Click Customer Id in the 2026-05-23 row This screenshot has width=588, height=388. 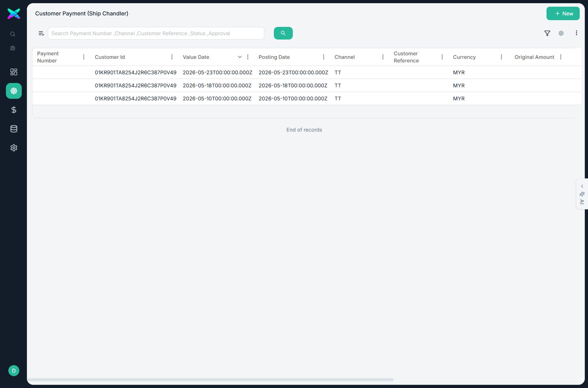tap(136, 72)
